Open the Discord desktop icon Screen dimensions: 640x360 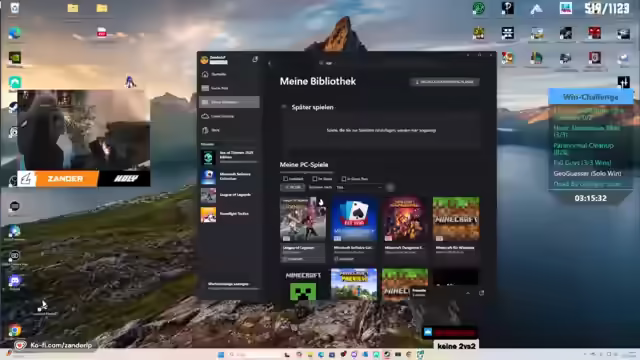15,281
